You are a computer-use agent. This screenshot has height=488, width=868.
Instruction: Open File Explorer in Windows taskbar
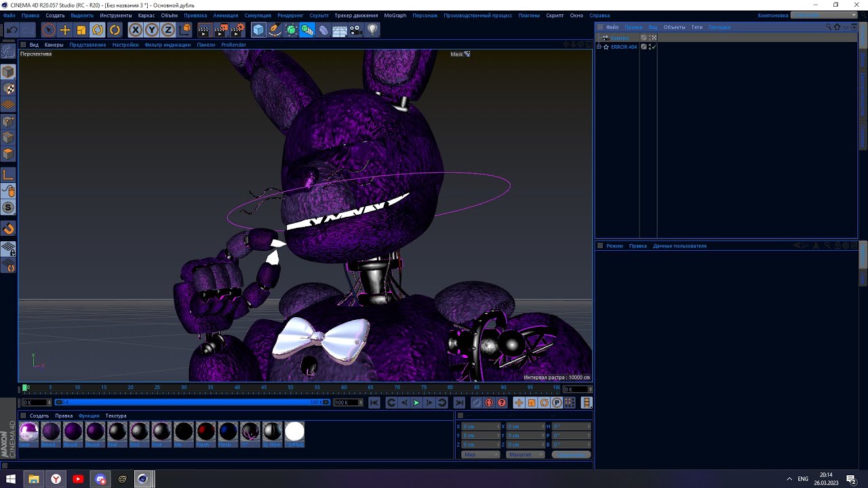pos(33,479)
